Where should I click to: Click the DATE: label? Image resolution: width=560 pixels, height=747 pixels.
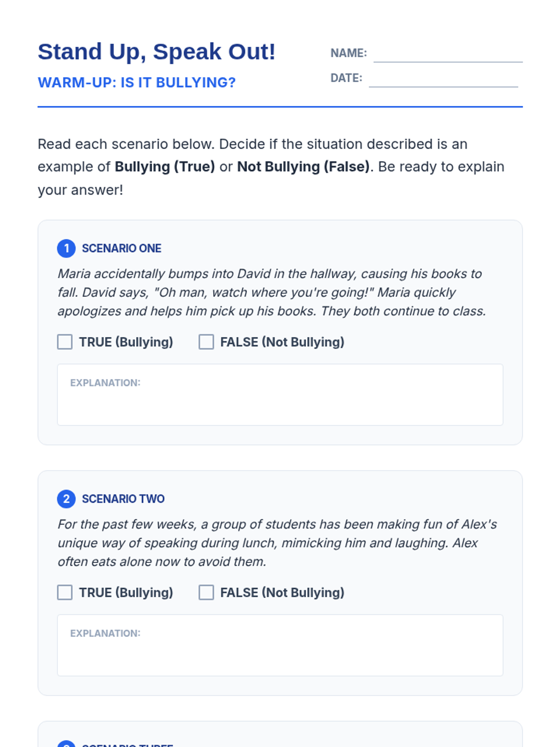point(346,78)
